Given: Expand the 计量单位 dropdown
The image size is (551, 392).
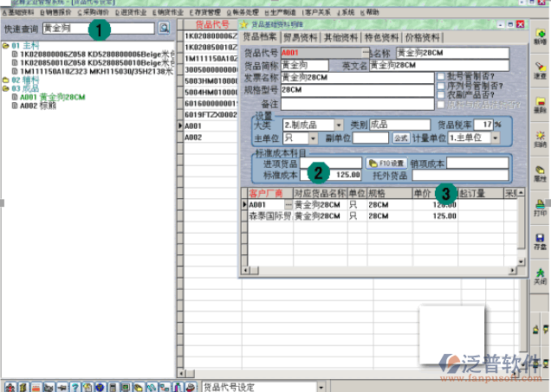Looking at the screenshot, I should click(x=497, y=138).
